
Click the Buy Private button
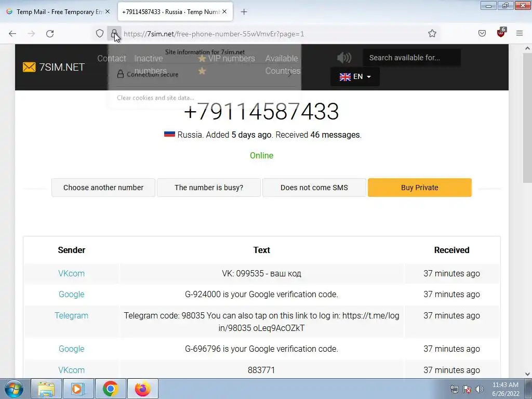[x=420, y=188]
